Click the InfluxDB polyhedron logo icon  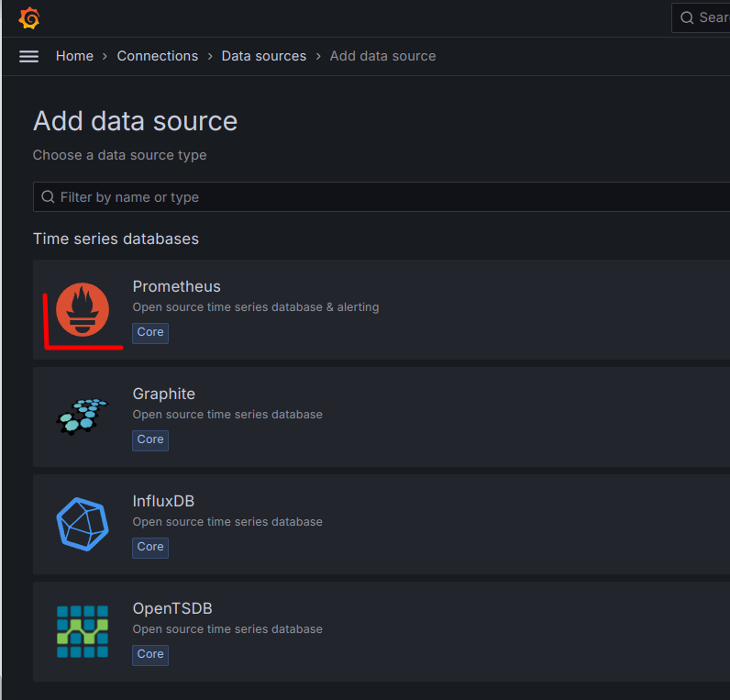point(83,524)
